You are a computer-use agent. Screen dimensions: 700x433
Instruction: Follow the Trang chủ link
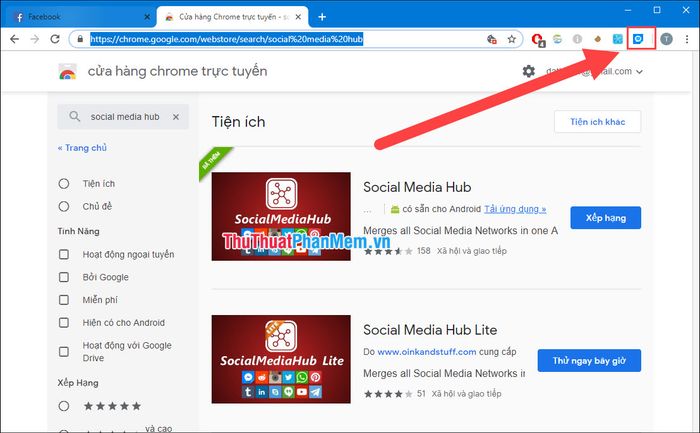[82, 148]
